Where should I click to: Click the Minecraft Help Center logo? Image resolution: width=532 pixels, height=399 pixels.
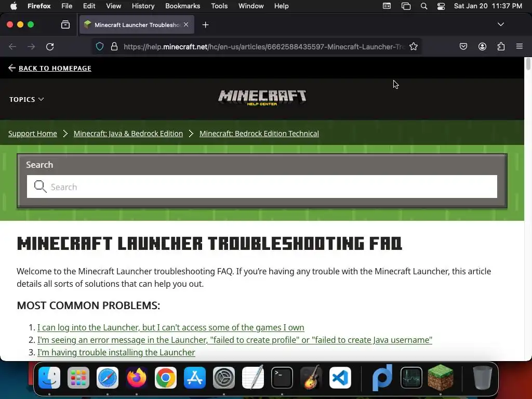coord(262,98)
